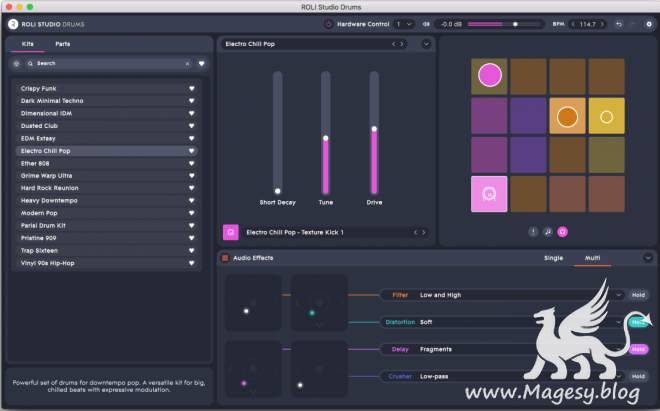The height and width of the screenshot is (411, 660).
Task: Open the Hardware Control channel dropdown
Action: (404, 24)
